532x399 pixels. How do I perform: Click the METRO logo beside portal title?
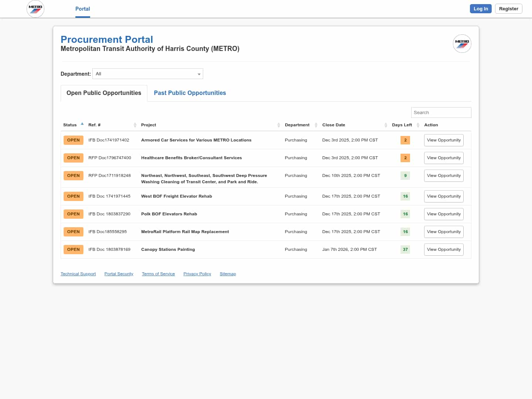462,44
